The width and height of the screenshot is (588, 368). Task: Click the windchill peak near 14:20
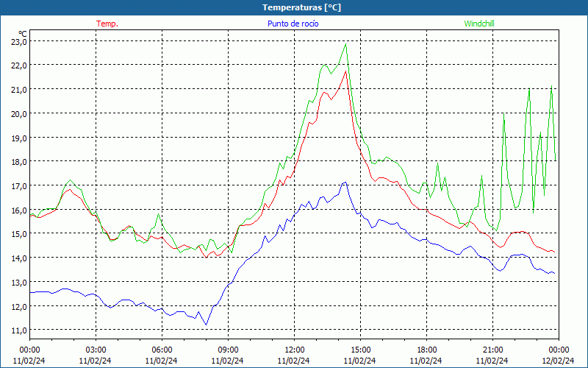(345, 44)
